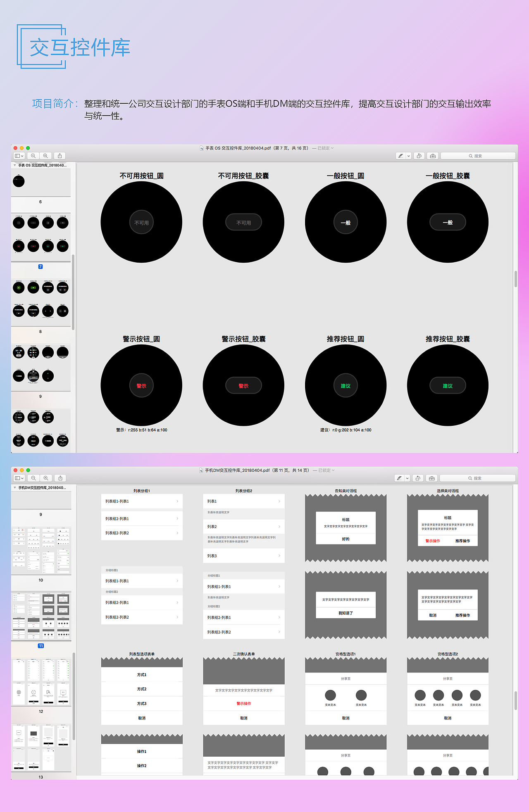Open 已锁定 title dropdown in 手机DM window
Image resolution: width=529 pixels, height=812 pixels.
coord(326,470)
